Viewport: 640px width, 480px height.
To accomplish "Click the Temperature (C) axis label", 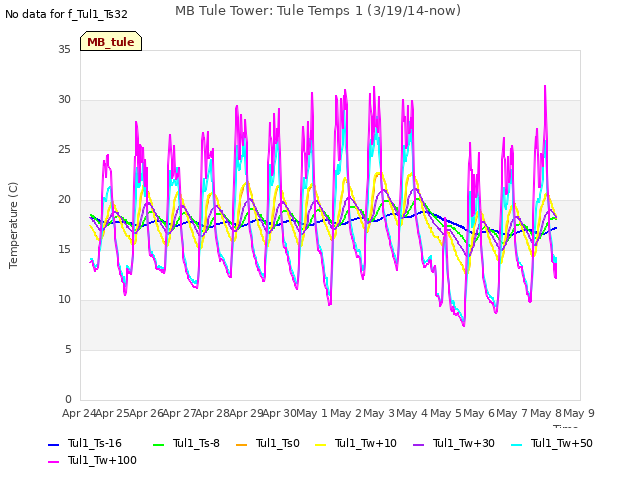I will click(x=13, y=225).
